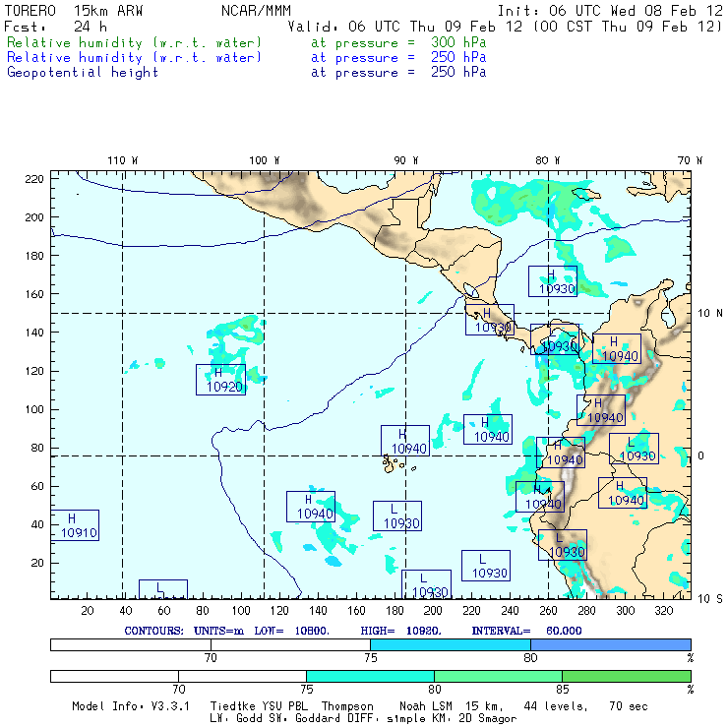The width and height of the screenshot is (728, 728).
Task: Click the cyan 75–80% swatch in upper colorbar
Action: [x=451, y=644]
